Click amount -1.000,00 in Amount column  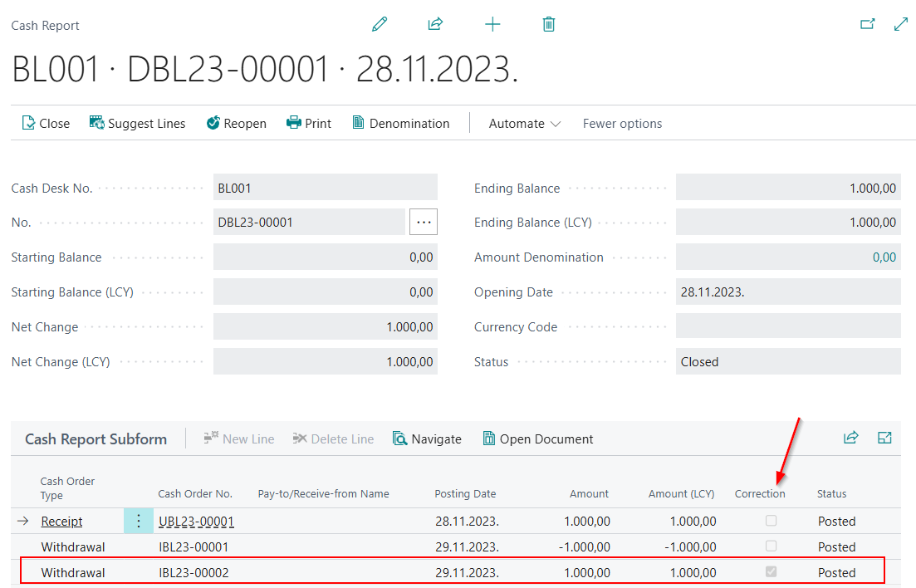(x=584, y=547)
